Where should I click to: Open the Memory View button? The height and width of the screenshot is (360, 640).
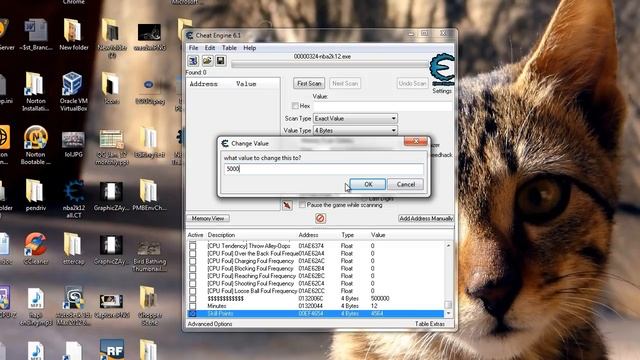[x=208, y=218]
